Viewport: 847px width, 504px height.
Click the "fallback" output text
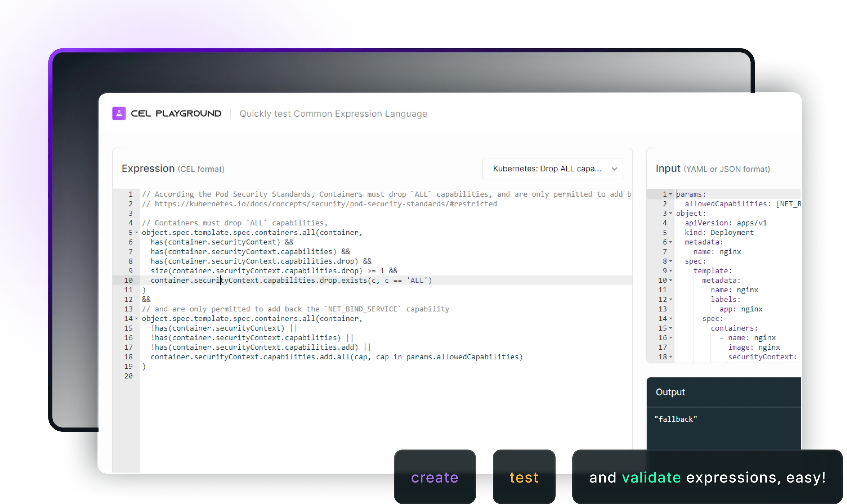(675, 419)
